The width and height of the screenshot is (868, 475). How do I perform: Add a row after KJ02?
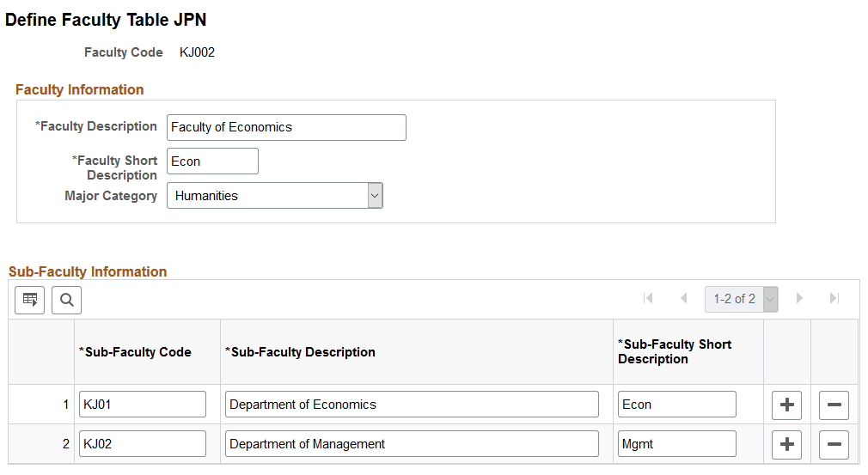tap(786, 444)
